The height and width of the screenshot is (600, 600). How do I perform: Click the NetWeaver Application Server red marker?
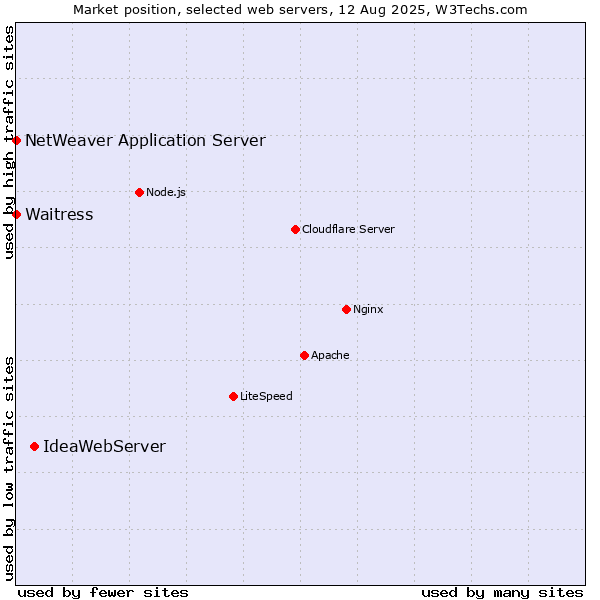click(x=16, y=140)
